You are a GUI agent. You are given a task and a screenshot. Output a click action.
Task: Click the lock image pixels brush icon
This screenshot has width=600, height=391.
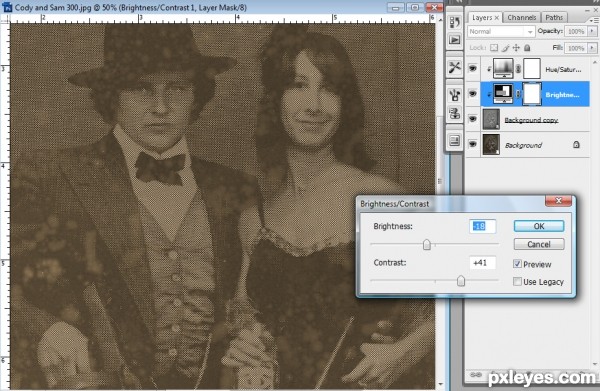[x=505, y=48]
